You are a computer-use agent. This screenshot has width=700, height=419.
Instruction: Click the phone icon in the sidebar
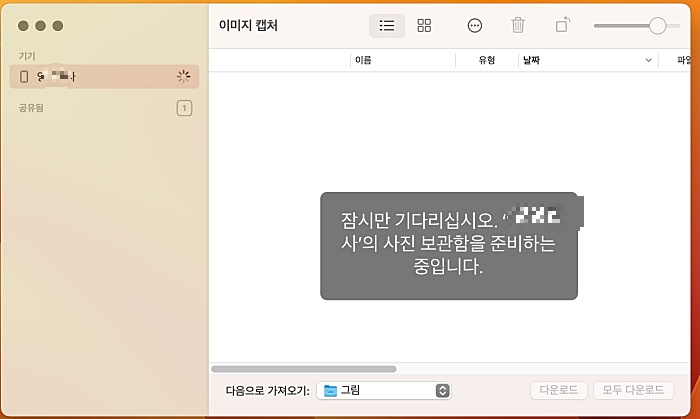coord(24,77)
